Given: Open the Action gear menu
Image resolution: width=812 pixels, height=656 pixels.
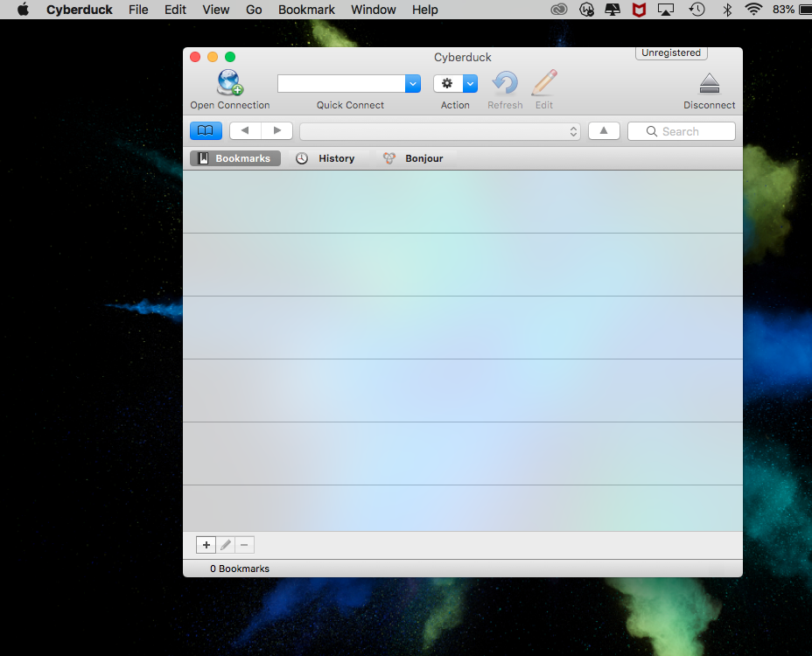Looking at the screenshot, I should click(x=447, y=83).
